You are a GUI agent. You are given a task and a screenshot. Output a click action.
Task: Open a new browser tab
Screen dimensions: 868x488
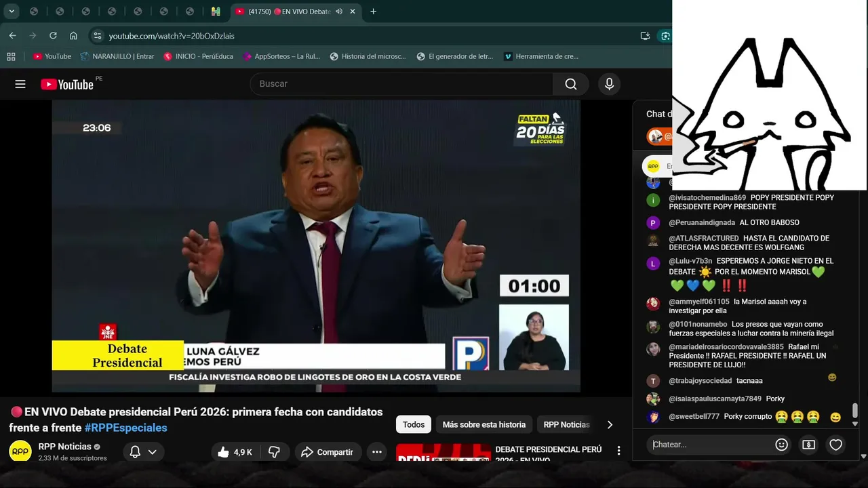tap(373, 12)
